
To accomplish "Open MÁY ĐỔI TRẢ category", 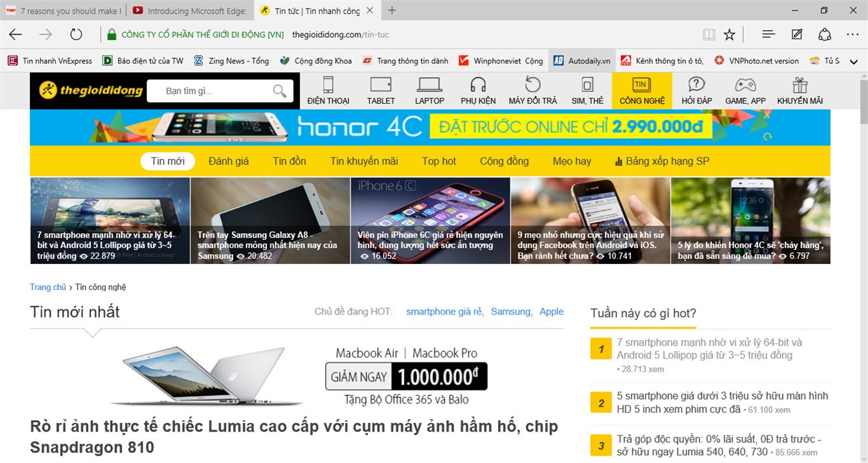I will (x=533, y=91).
